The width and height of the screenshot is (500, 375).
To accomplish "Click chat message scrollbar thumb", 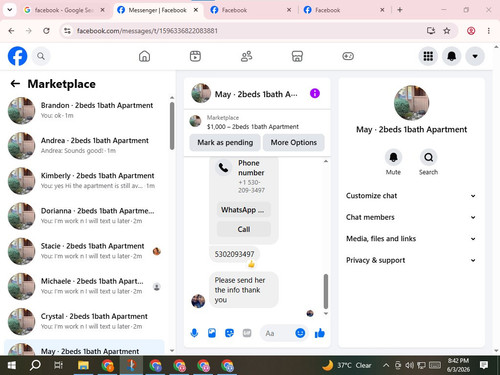I will pyautogui.click(x=326, y=292).
